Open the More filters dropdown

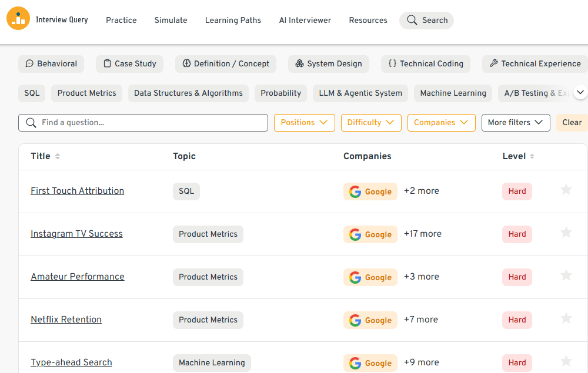[516, 123]
